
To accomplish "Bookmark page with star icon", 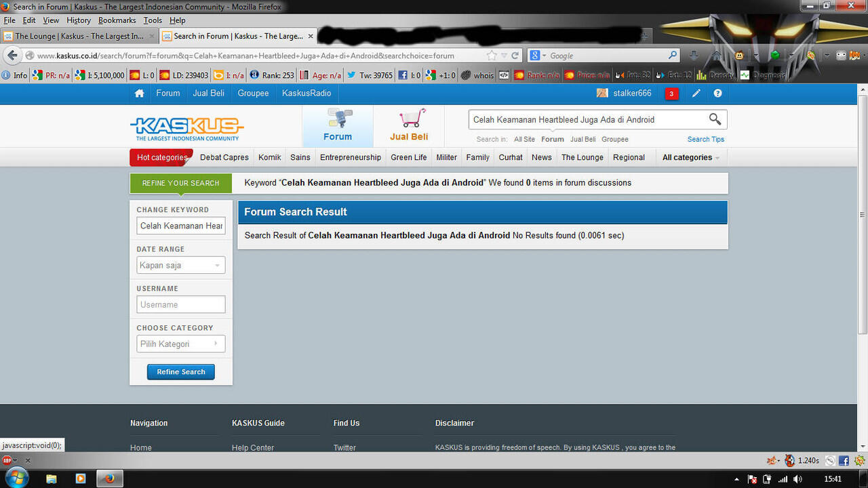I will click(492, 56).
